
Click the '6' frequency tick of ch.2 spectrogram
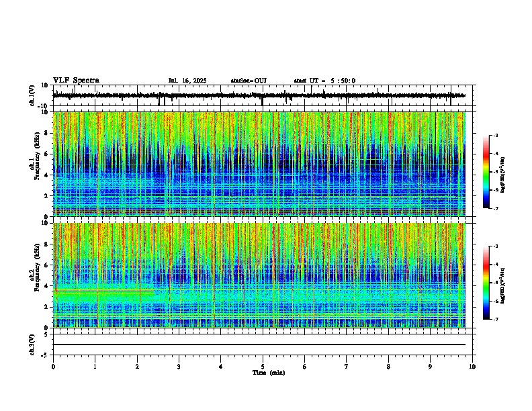tap(47, 265)
